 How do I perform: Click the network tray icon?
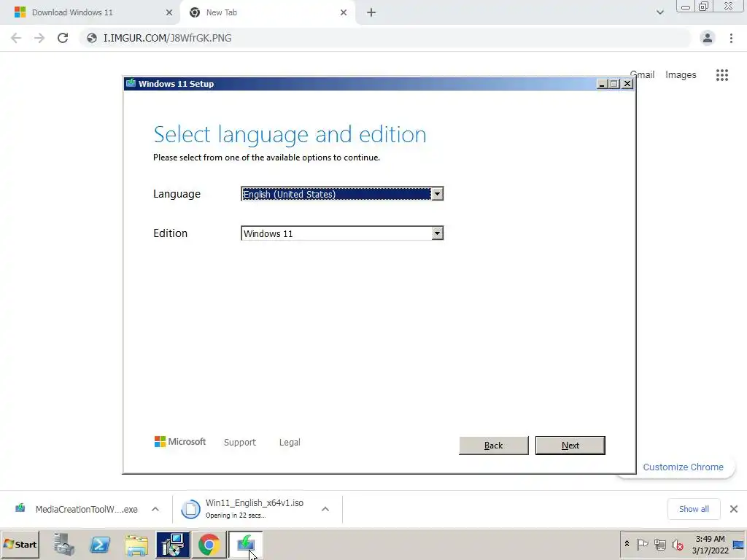coord(659,544)
